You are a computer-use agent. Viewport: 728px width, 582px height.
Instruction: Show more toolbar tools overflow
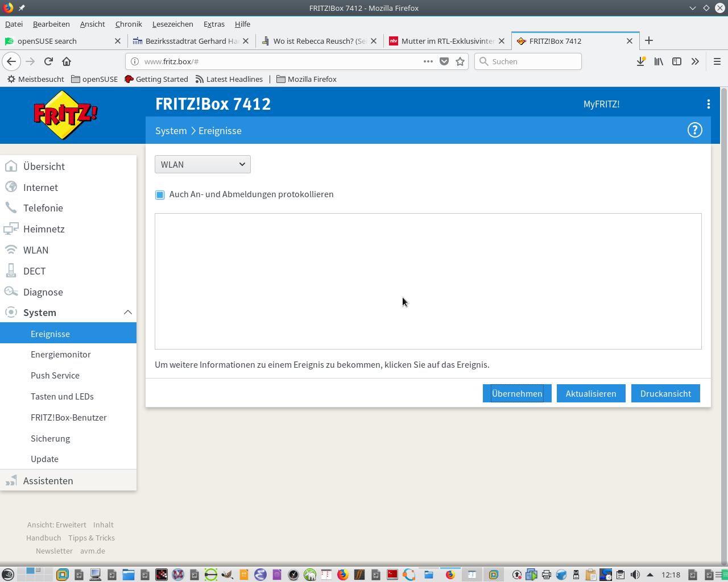[695, 61]
